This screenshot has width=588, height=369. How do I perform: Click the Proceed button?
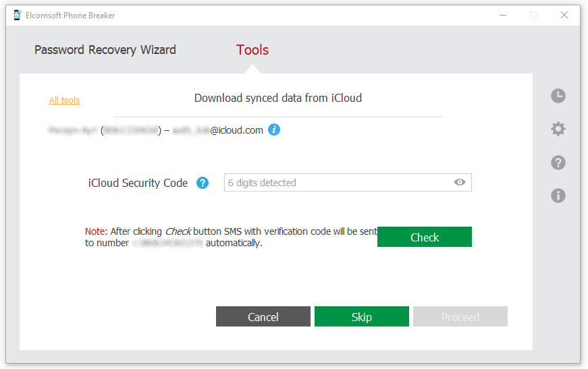click(460, 317)
